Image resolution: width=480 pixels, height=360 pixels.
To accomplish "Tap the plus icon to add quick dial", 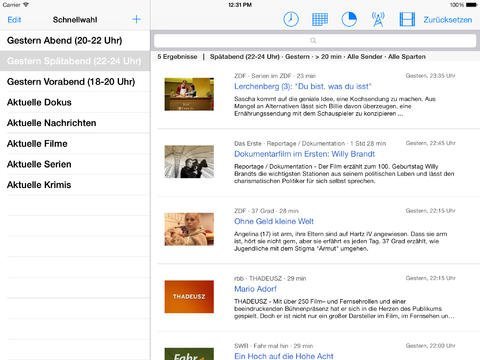I will [x=136, y=20].
